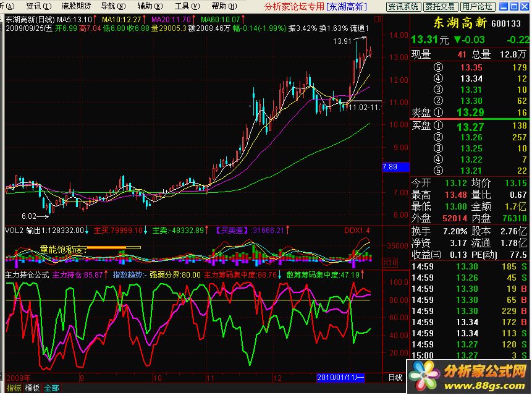
Task: Click the 主力持仓公式 indicator title
Action: [27, 275]
